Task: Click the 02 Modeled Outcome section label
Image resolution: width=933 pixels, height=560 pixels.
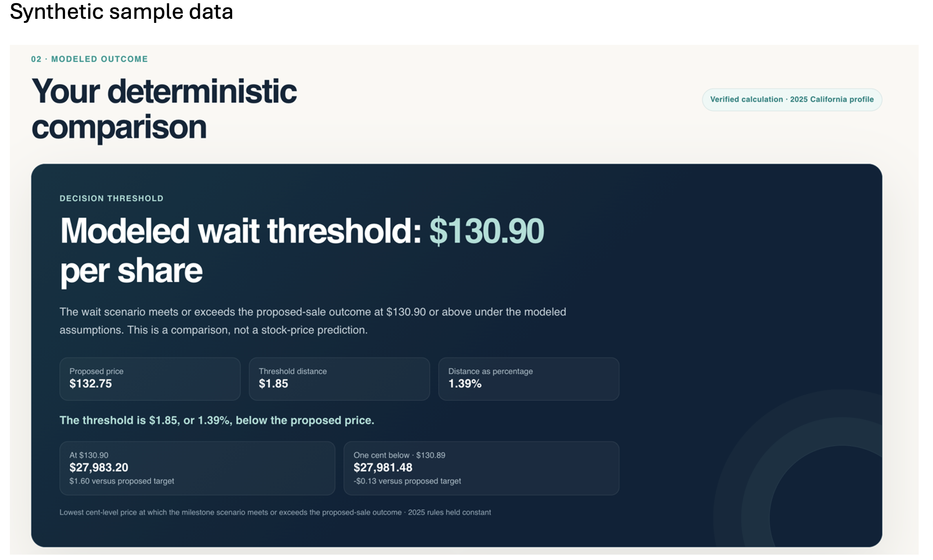Action: pos(90,59)
